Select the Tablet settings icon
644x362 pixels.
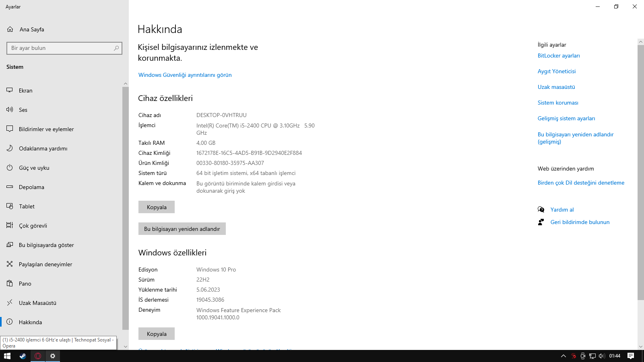[x=10, y=206]
